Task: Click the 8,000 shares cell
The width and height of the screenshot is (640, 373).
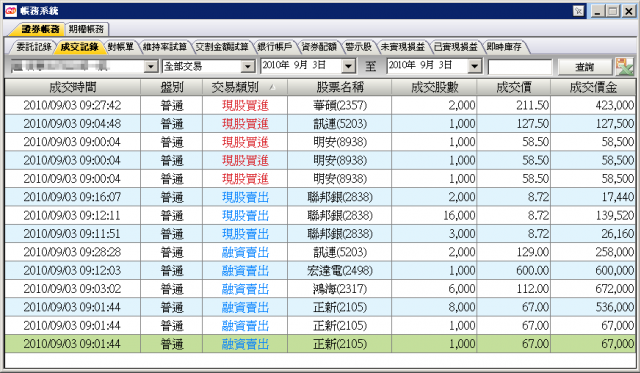Action: click(434, 307)
